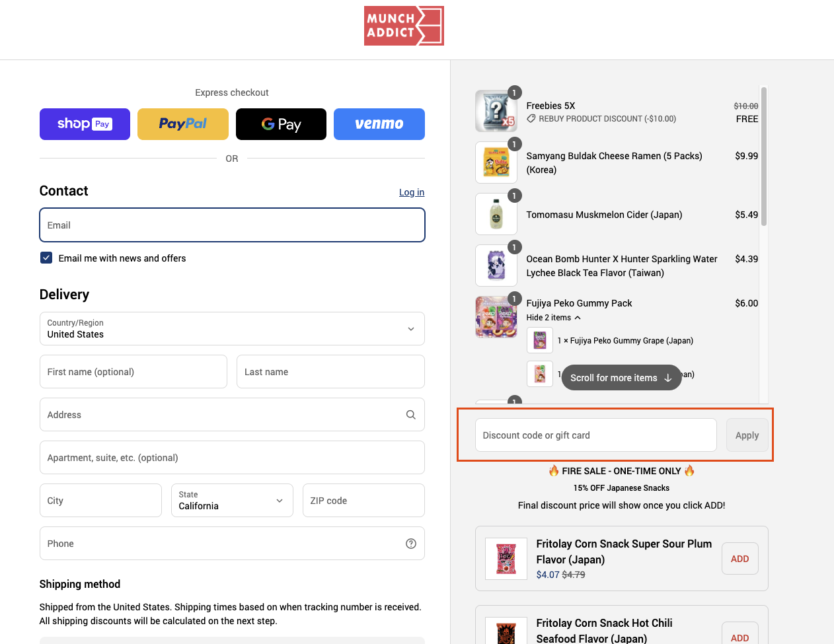Click the Fritolay Corn Snack Super Sour Plum title
The image size is (834, 644).
point(624,552)
